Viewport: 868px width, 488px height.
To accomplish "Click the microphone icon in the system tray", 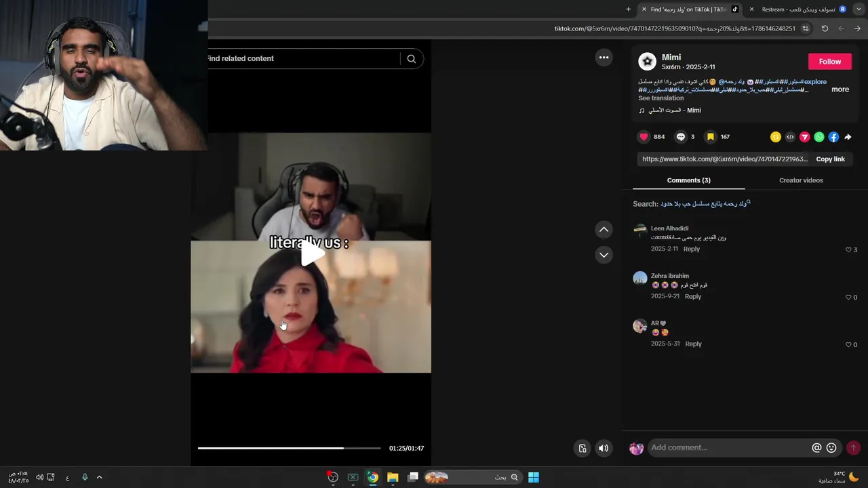I will pyautogui.click(x=85, y=477).
